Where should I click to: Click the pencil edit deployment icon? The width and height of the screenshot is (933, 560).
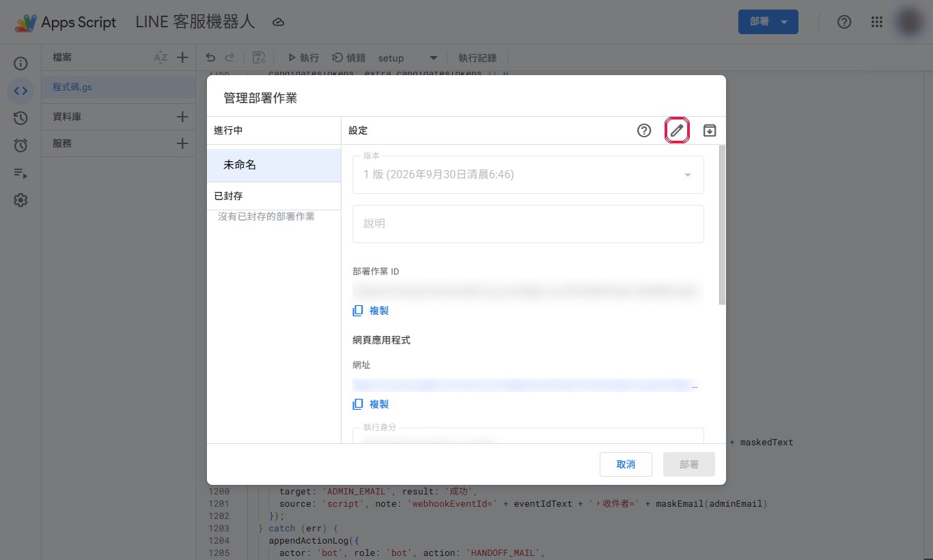pyautogui.click(x=677, y=130)
